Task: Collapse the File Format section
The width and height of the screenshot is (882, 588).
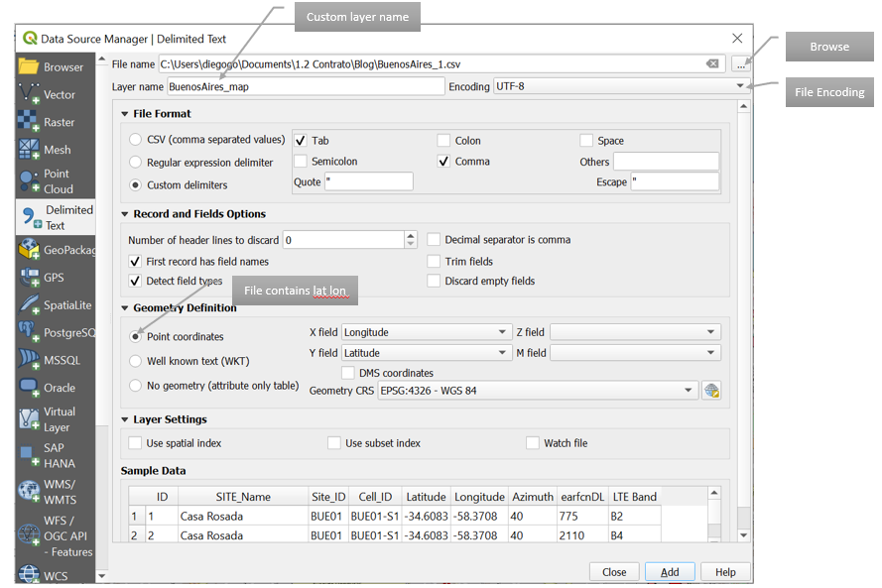Action: tap(126, 113)
